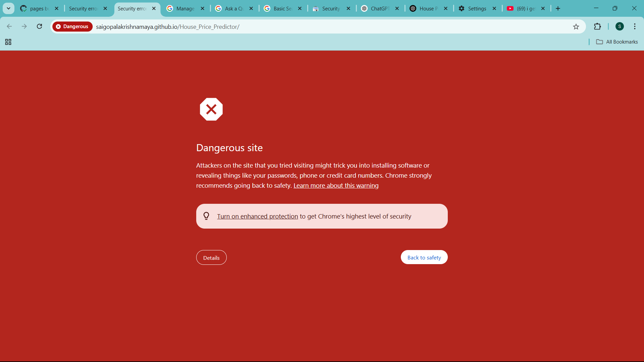Image resolution: width=644 pixels, height=362 pixels.
Task: Open a new tab with plus icon
Action: tap(558, 8)
